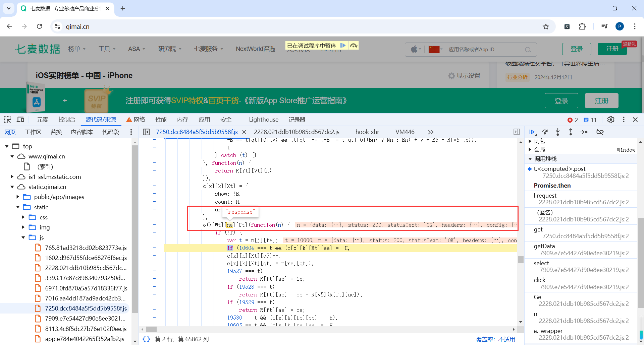Image resolution: width=644 pixels, height=345 pixels.
Task: Click the X extension icon in toolbar
Action: [x=567, y=26]
